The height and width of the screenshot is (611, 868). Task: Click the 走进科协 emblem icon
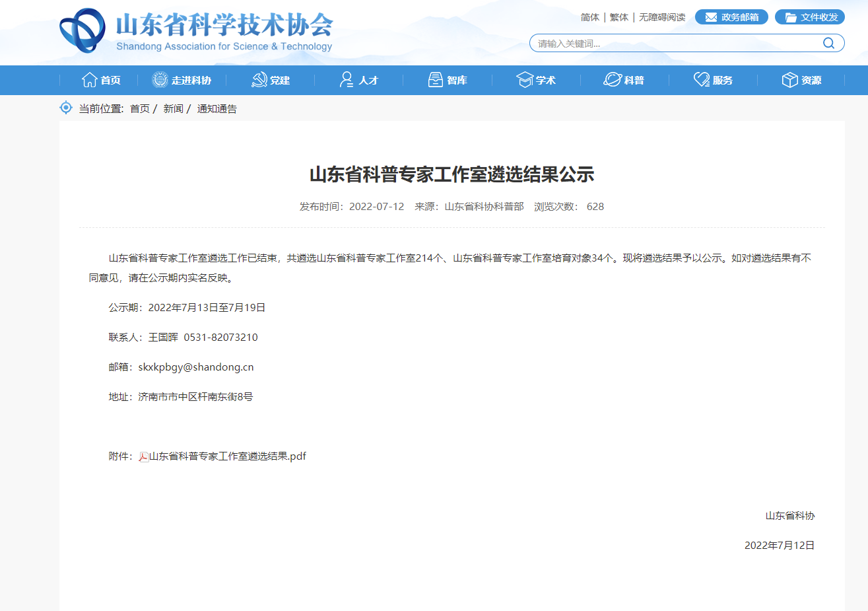pyautogui.click(x=160, y=80)
